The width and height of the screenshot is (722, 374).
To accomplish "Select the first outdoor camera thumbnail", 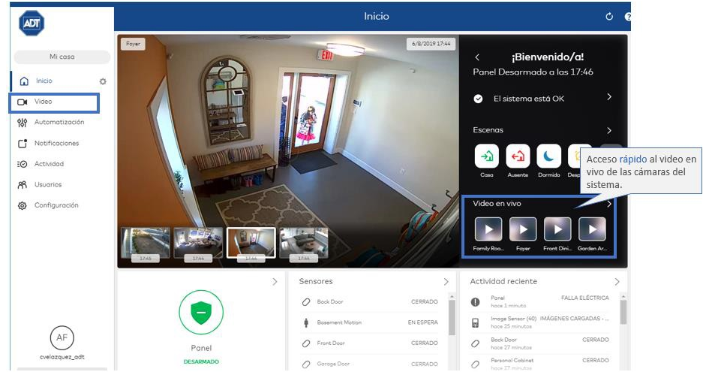I will point(146,242).
